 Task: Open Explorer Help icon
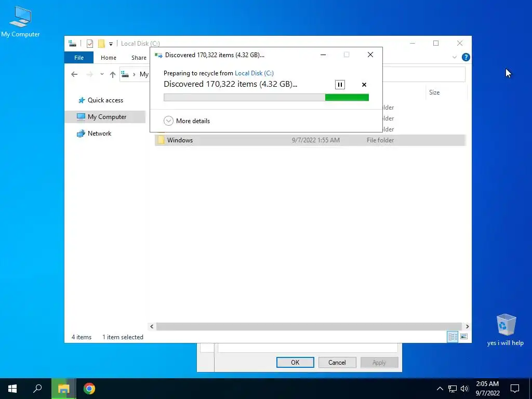pos(466,57)
